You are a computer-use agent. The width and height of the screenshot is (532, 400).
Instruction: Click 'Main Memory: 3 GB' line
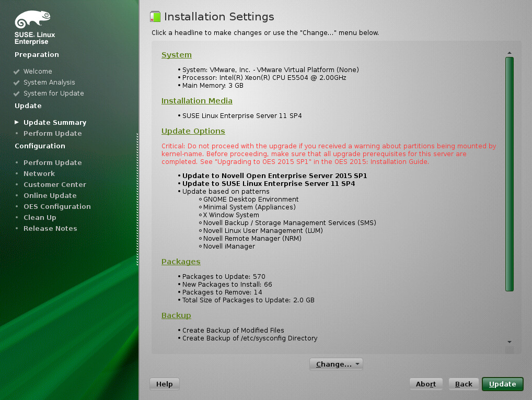pos(213,85)
